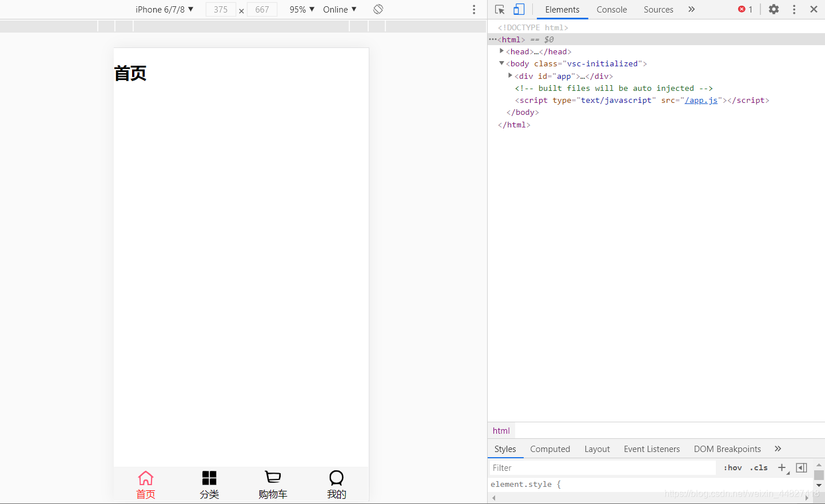The image size is (825, 504).
Task: Collapse the body element node
Action: tap(501, 63)
